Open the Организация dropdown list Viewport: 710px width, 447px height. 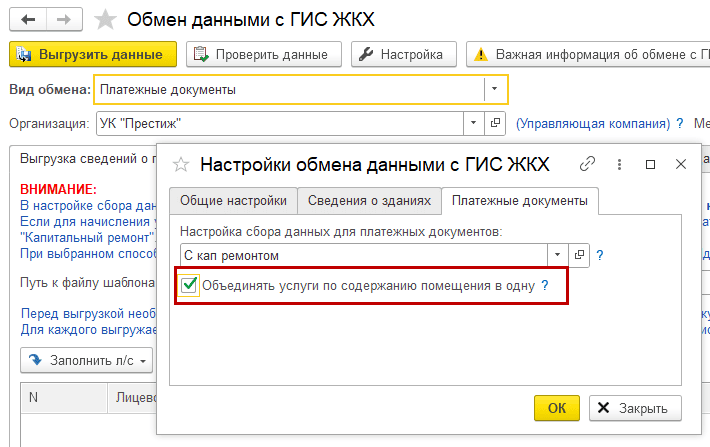473,123
